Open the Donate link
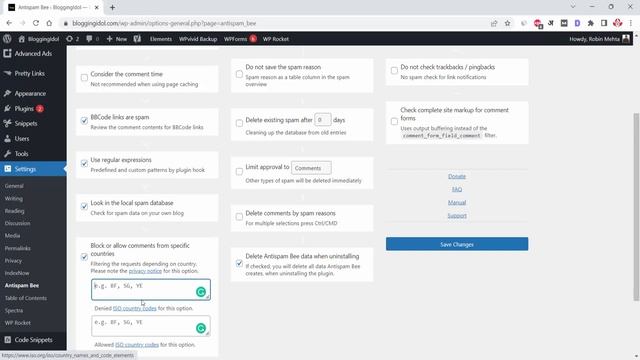Image resolution: width=640 pixels, height=360 pixels. click(457, 176)
